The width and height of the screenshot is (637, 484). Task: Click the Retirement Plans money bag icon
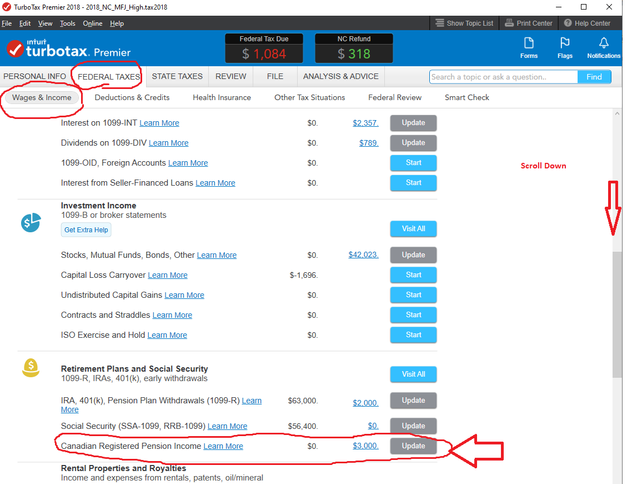(x=31, y=368)
